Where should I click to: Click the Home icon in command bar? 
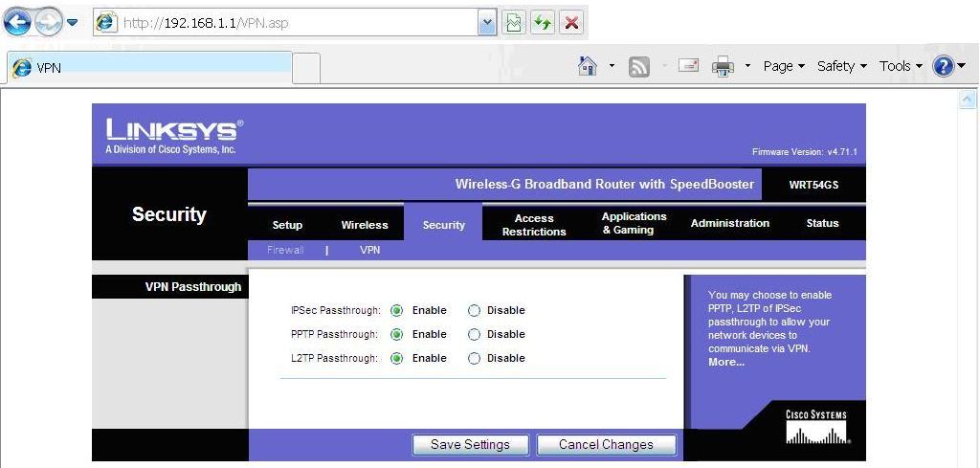589,66
